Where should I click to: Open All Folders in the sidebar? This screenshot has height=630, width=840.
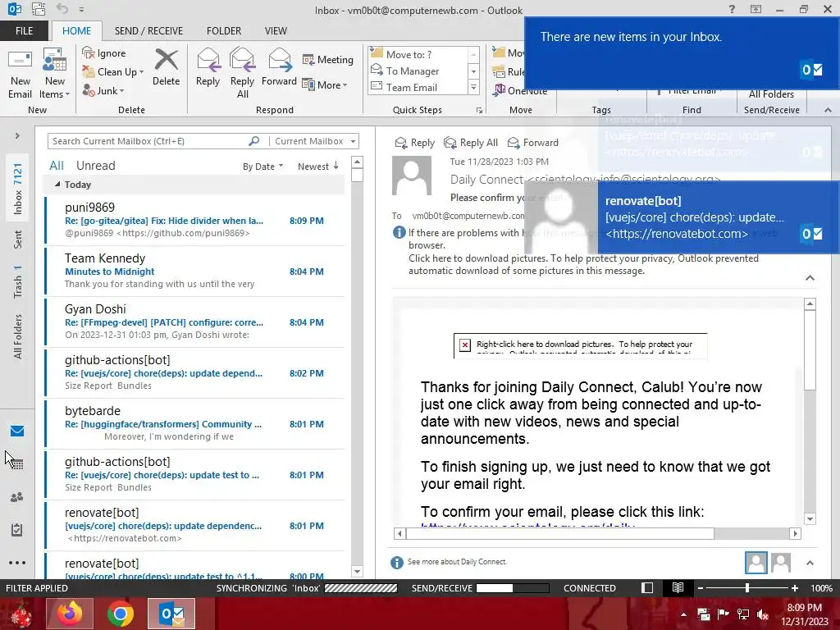pos(18,336)
